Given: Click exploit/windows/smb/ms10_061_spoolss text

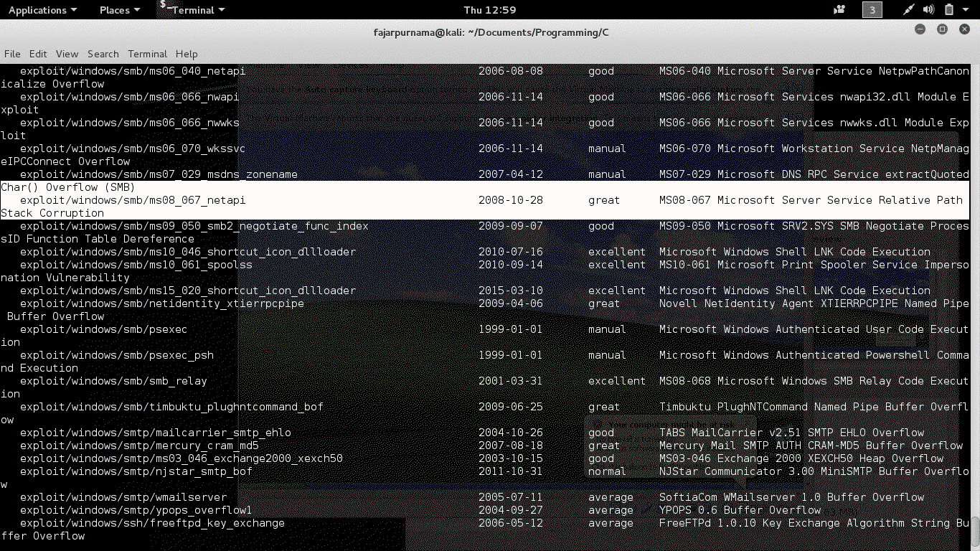Looking at the screenshot, I should [136, 265].
